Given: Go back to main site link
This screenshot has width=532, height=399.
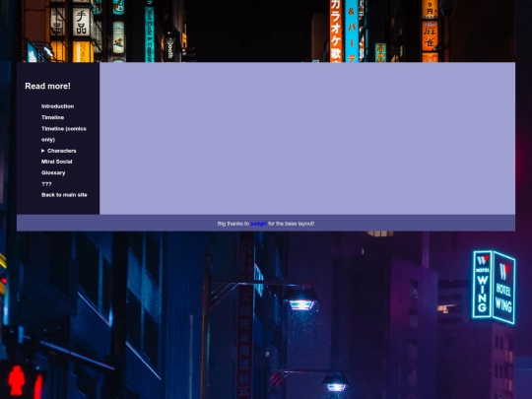Looking at the screenshot, I should (64, 195).
